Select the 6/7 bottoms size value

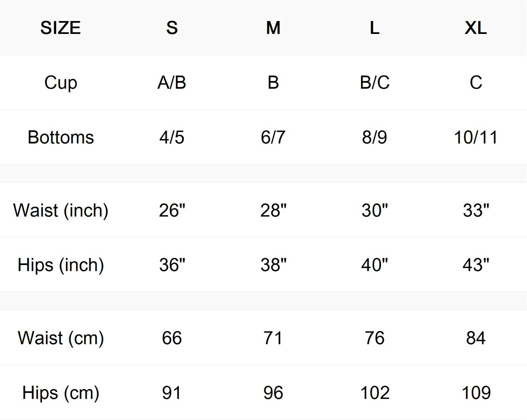[273, 137]
